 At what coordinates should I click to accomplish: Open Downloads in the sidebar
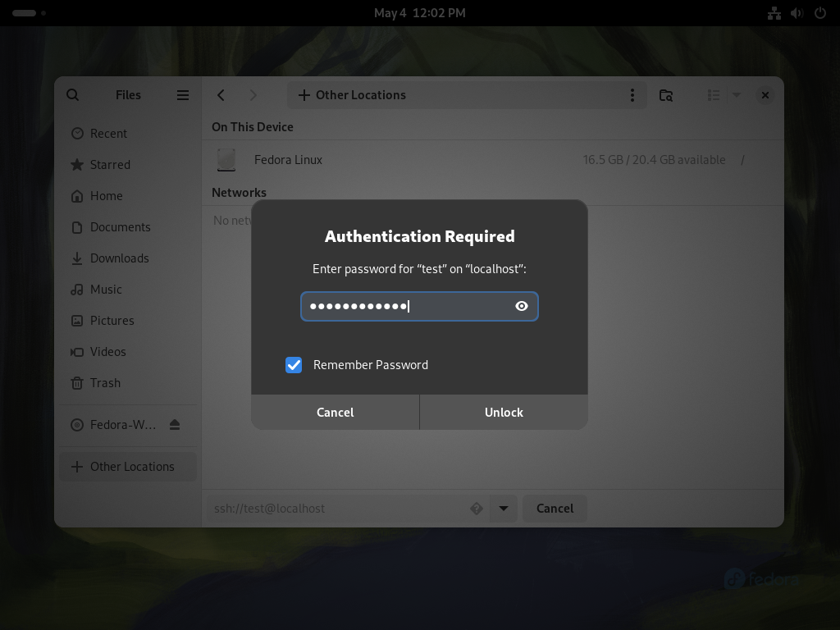128,258
